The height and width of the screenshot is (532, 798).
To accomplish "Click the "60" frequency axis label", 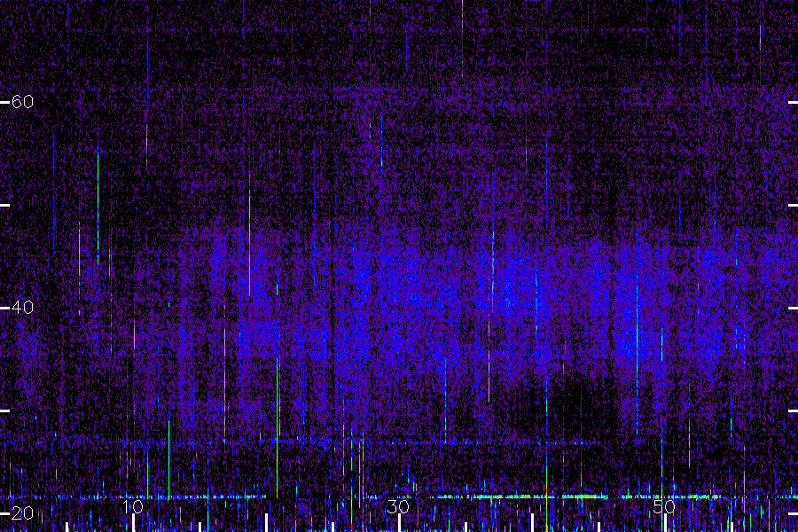I will click(22, 102).
